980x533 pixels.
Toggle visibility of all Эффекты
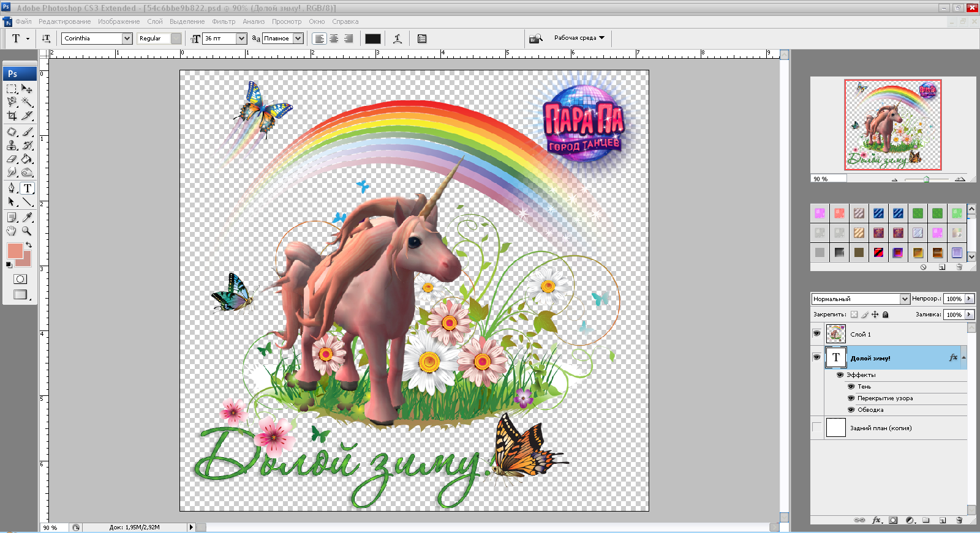[x=840, y=375]
